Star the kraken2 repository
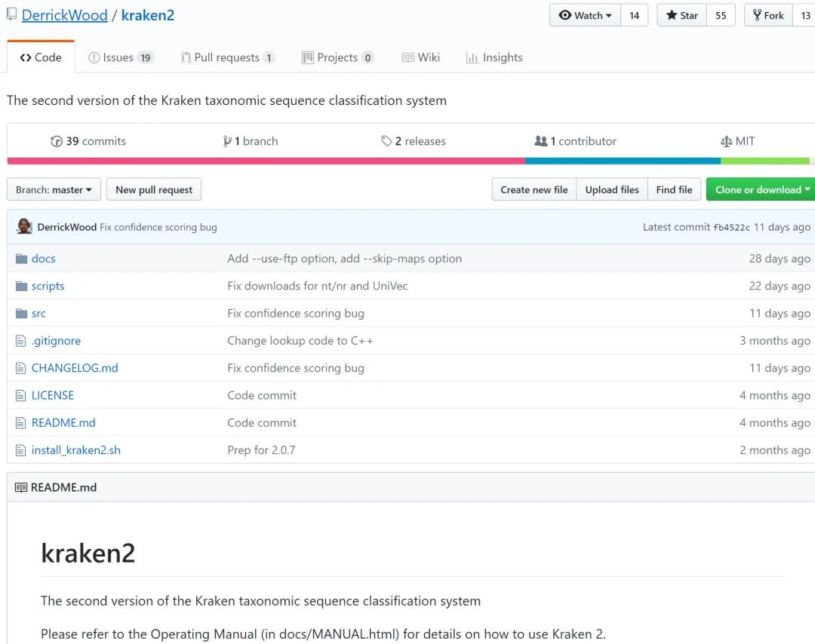Image resolution: width=815 pixels, height=644 pixels. (x=682, y=15)
